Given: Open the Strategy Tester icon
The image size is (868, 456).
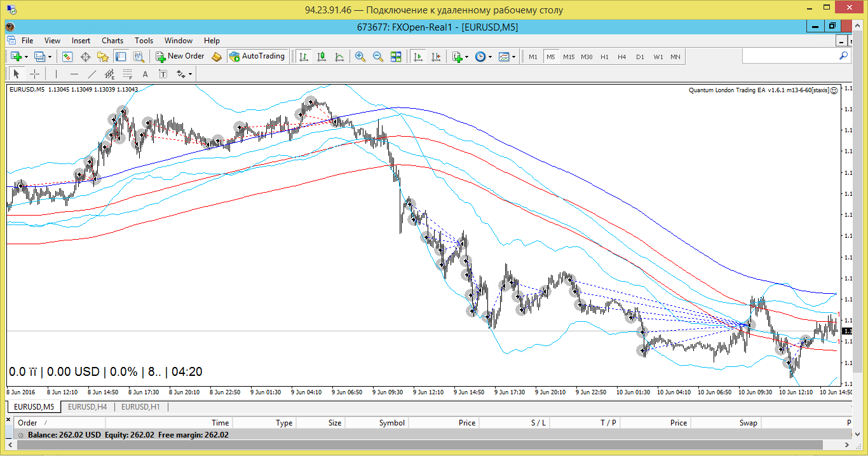Looking at the screenshot, I should (x=139, y=57).
